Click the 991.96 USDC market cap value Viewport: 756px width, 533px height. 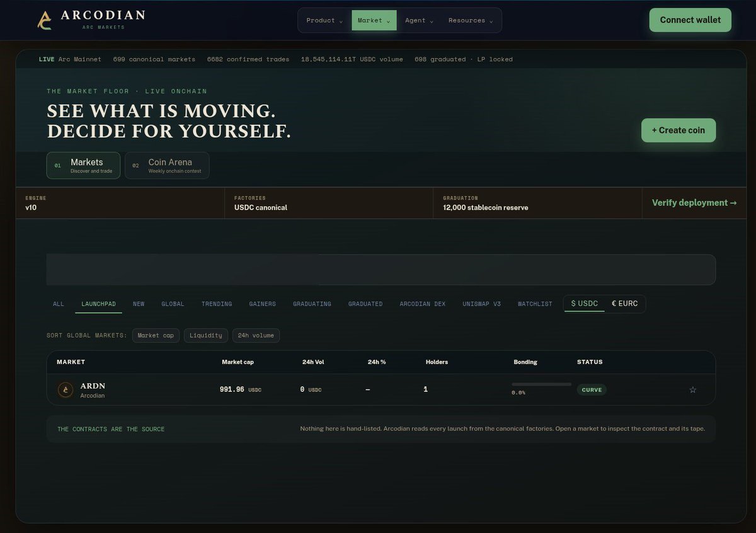coord(240,390)
